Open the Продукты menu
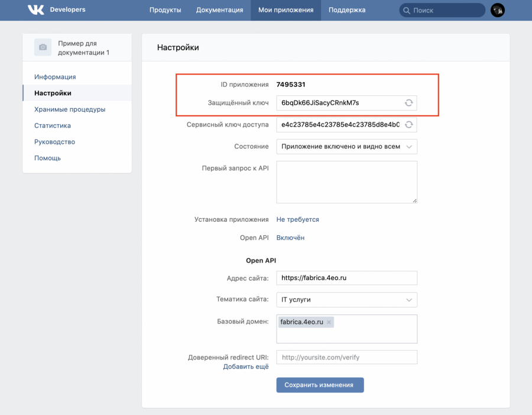Viewport: 532px width, 415px height. pos(165,10)
